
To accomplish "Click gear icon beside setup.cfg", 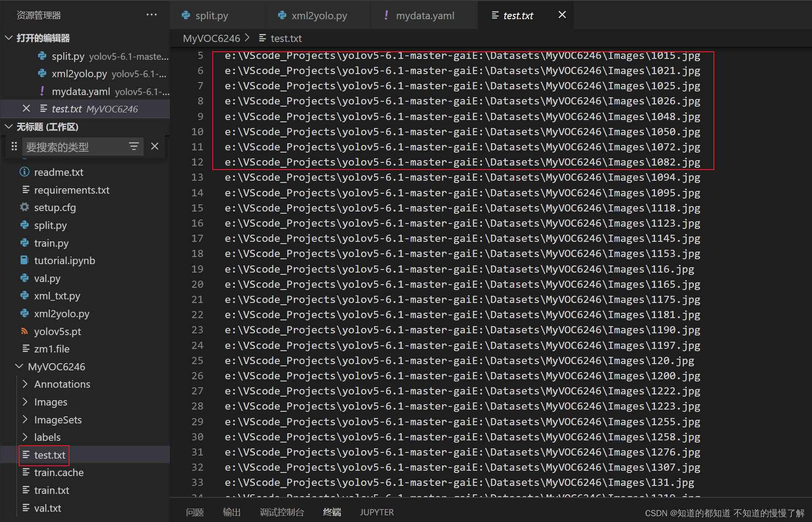I will (25, 207).
